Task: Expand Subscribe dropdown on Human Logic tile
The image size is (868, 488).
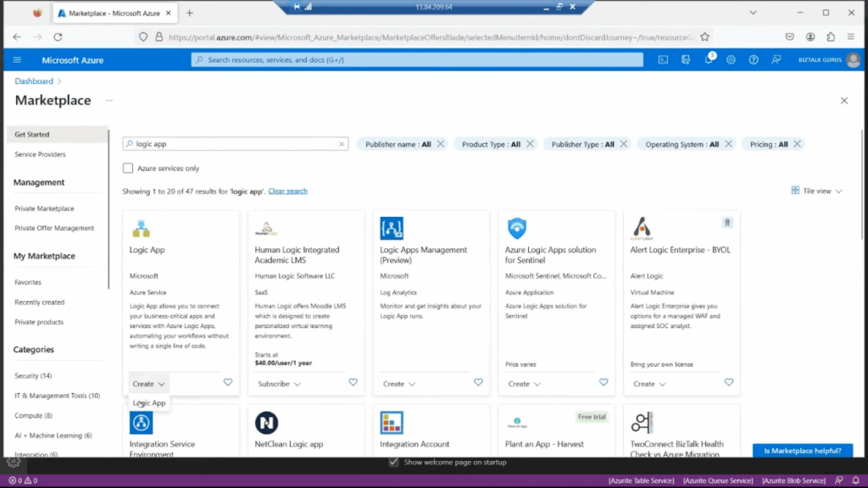Action: coord(279,384)
